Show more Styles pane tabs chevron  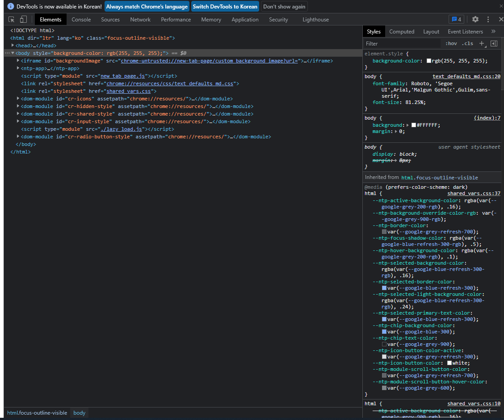[493, 32]
